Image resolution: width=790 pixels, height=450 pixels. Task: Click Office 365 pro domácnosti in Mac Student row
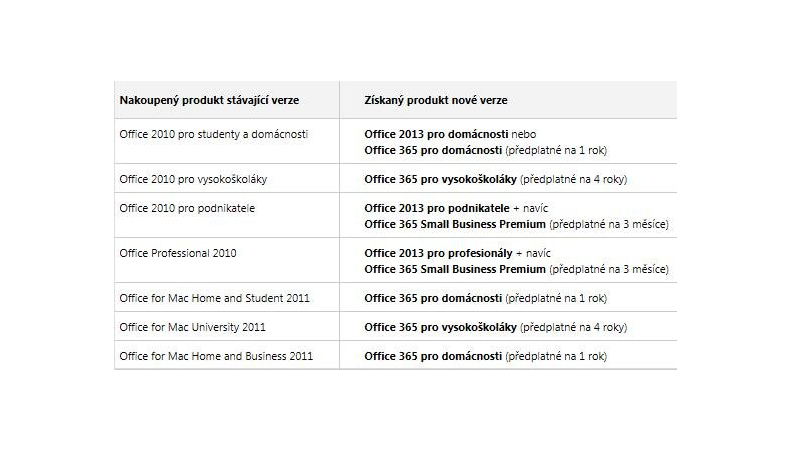pos(433,298)
